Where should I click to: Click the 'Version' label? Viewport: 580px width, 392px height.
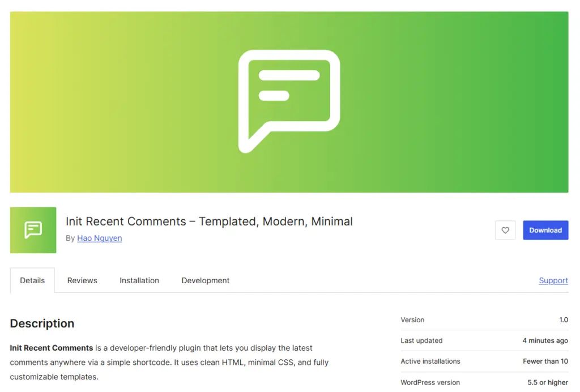click(x=412, y=320)
